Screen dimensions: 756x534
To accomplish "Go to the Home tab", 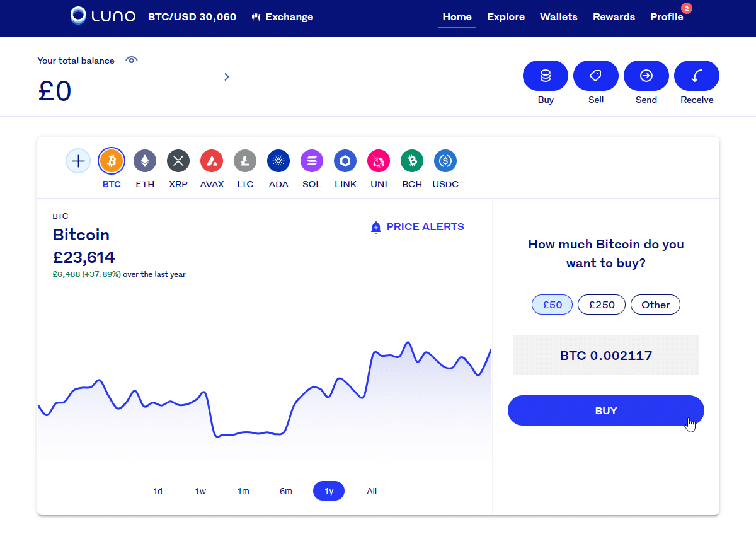I will tap(457, 17).
